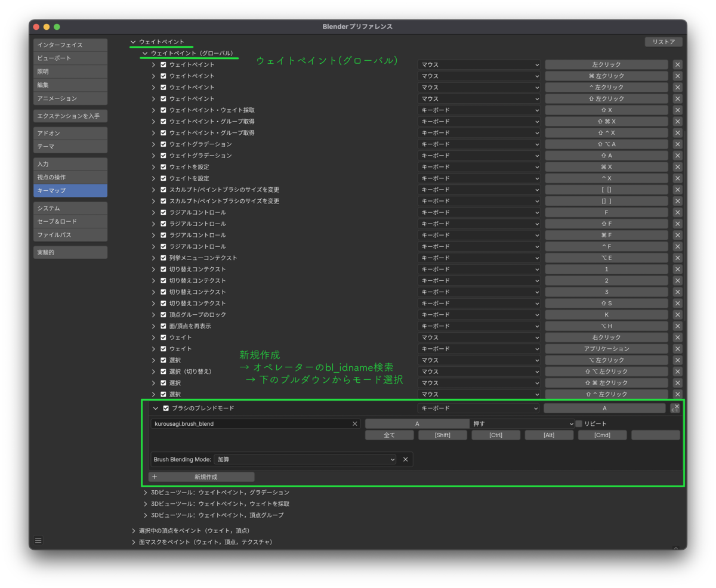Open the エクステンションを入手 section
This screenshot has width=716, height=588.
(x=70, y=116)
